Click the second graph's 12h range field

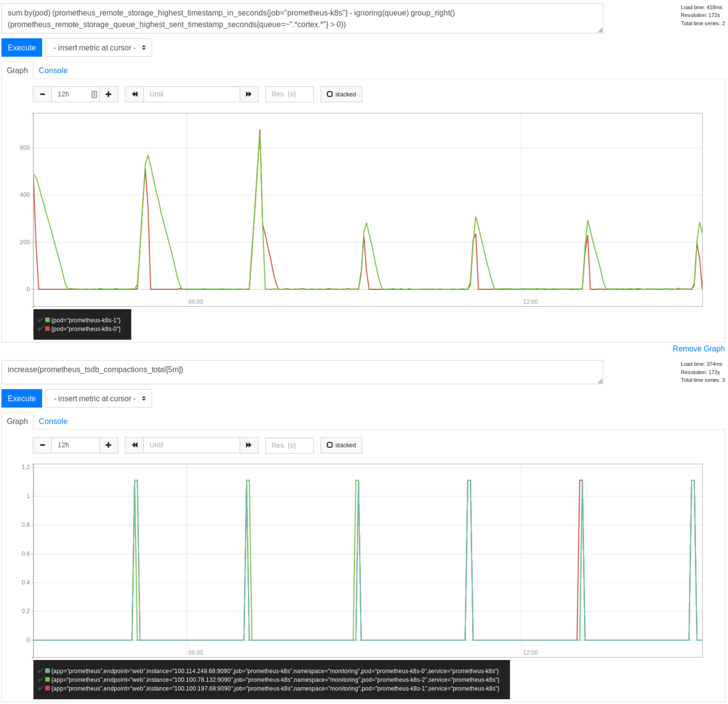pyautogui.click(x=76, y=445)
